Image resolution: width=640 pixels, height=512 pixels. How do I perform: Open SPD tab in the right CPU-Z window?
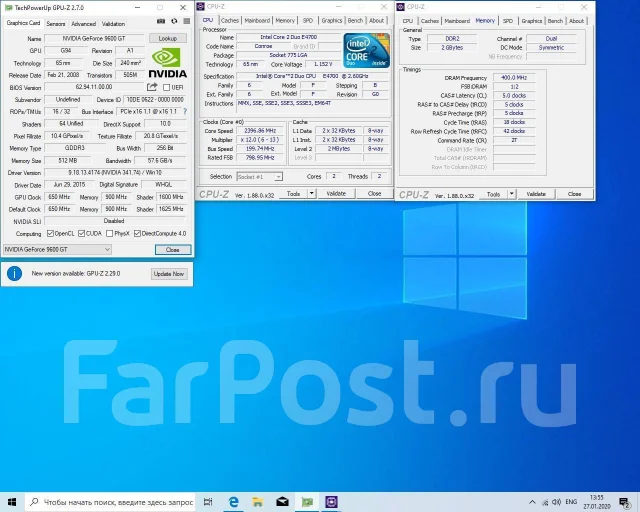[x=508, y=21]
